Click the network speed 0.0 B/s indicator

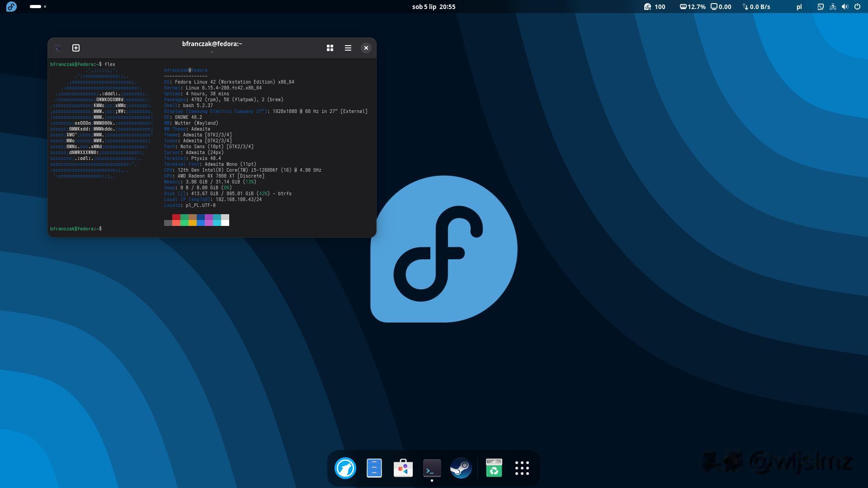(756, 7)
